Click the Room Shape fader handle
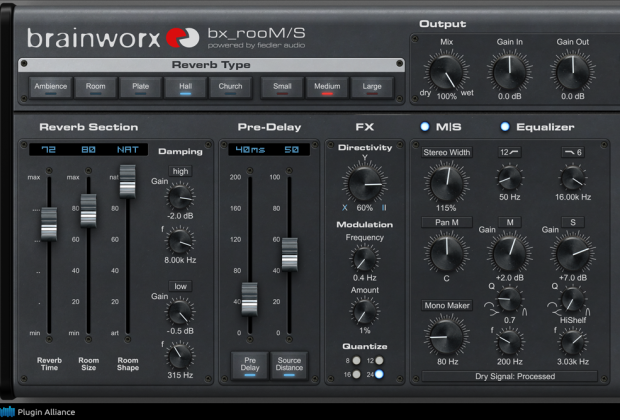 point(128,182)
